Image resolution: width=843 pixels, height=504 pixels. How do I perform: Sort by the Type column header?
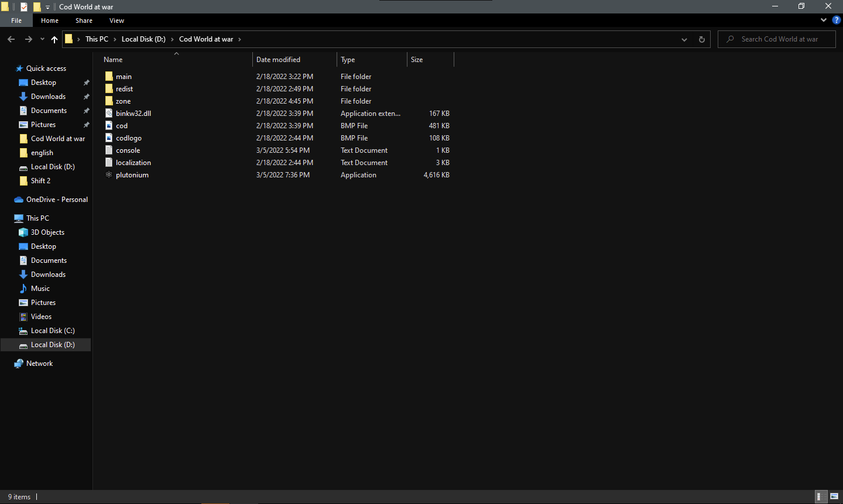(372, 60)
